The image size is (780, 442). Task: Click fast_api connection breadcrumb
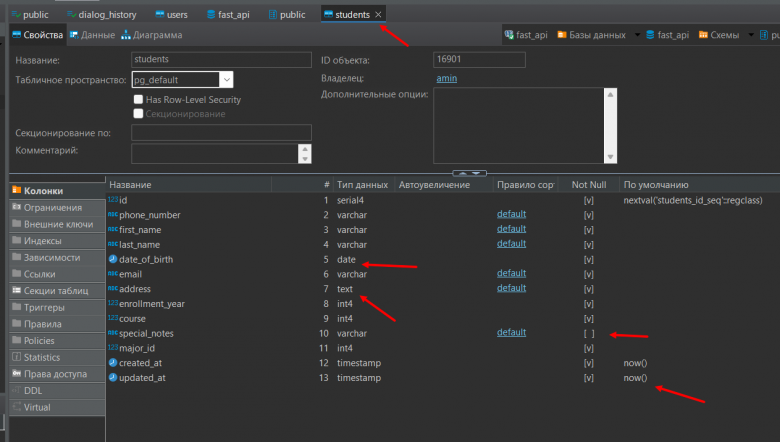pos(526,35)
